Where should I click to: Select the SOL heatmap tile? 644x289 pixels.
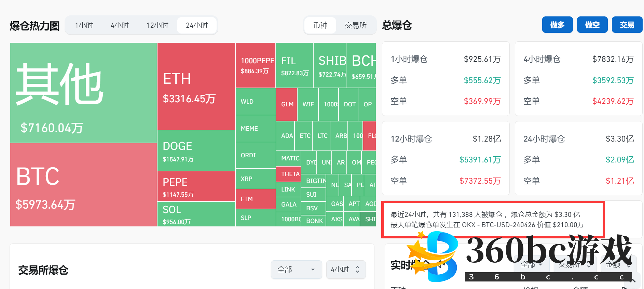[x=196, y=214]
